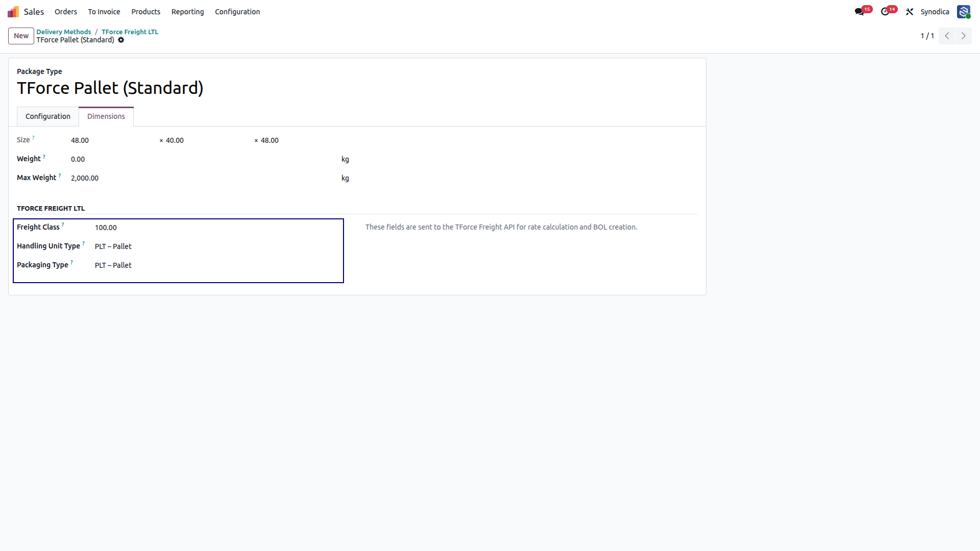
Task: Click the Size field help question mark
Action: click(x=33, y=138)
